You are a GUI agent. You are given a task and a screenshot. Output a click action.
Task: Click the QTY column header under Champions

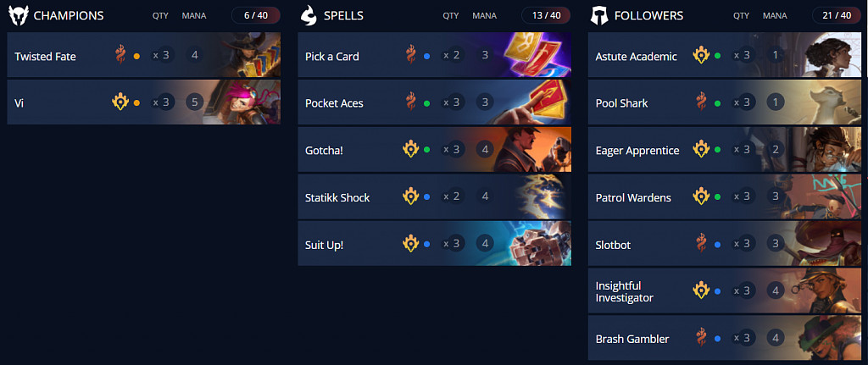[161, 15]
